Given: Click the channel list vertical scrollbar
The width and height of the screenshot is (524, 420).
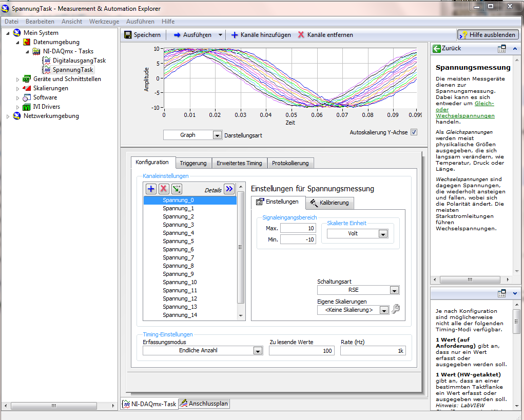Looking at the screenshot, I should (x=241, y=248).
